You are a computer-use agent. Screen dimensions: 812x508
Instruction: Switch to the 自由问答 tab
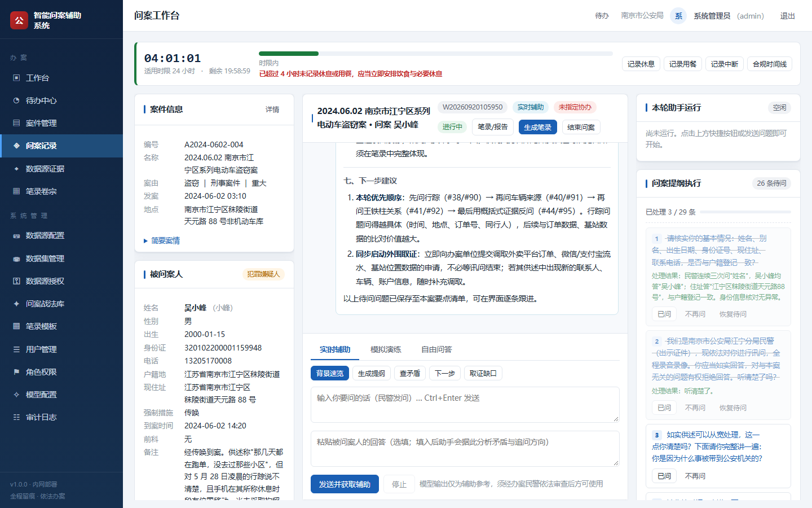pyautogui.click(x=436, y=349)
